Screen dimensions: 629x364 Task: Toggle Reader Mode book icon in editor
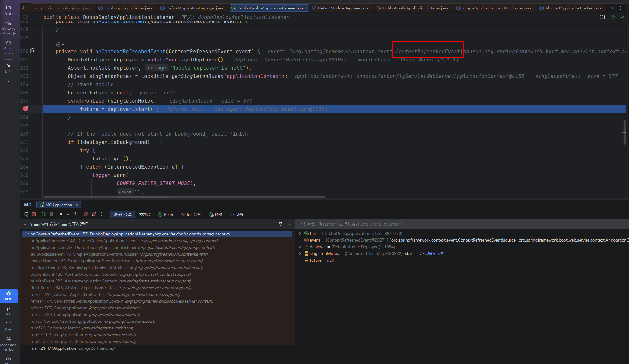(x=602, y=17)
